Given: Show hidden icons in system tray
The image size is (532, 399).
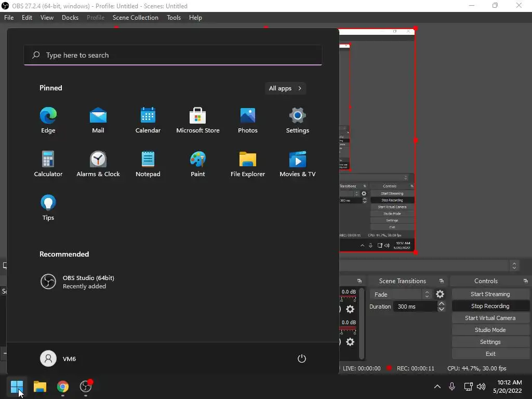Looking at the screenshot, I should coord(437,387).
